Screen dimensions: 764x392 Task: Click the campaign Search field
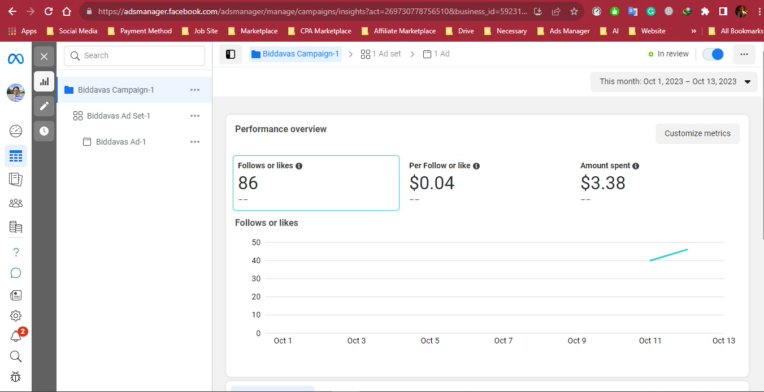pos(134,56)
